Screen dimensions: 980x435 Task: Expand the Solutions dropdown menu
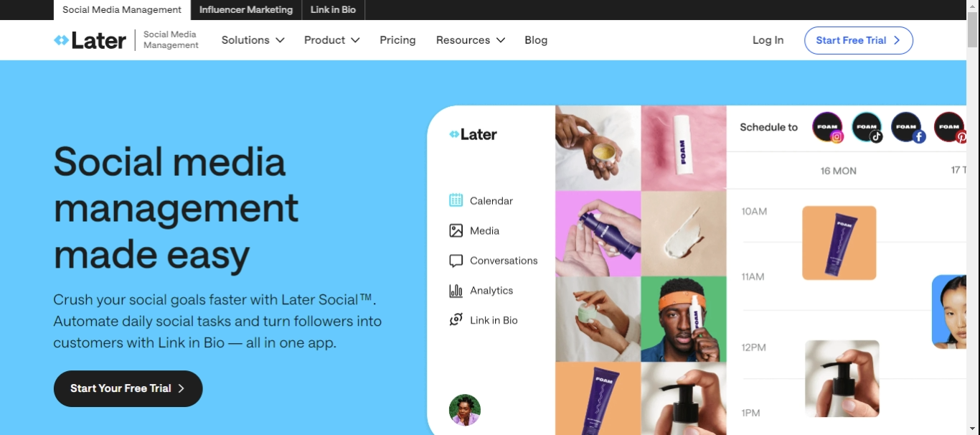253,40
